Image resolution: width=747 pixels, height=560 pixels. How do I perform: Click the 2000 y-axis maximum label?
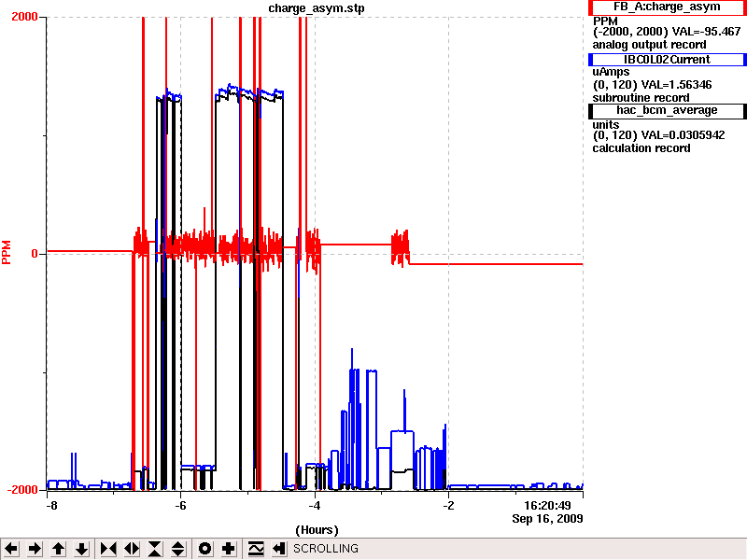coord(24,17)
